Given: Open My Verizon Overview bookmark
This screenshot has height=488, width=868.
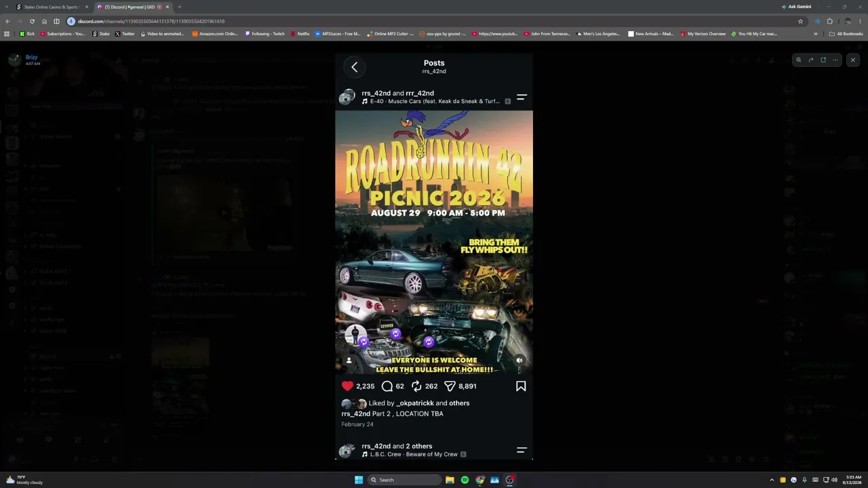Looking at the screenshot, I should coord(703,34).
